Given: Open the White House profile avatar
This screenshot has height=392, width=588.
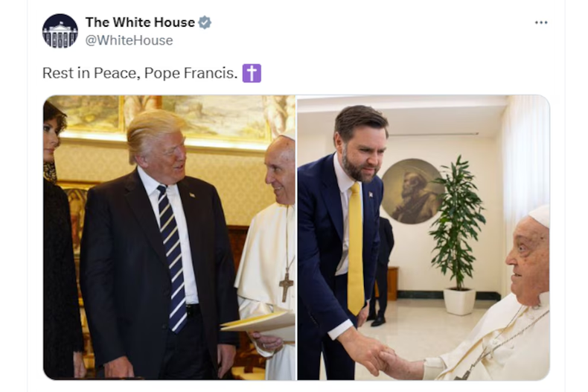Looking at the screenshot, I should click(x=60, y=31).
